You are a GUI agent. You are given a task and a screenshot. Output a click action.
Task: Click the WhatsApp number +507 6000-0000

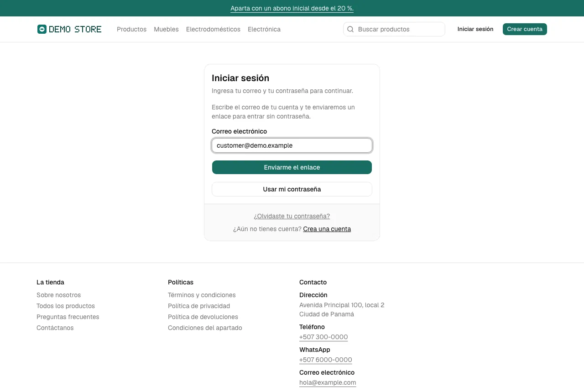[326, 360]
